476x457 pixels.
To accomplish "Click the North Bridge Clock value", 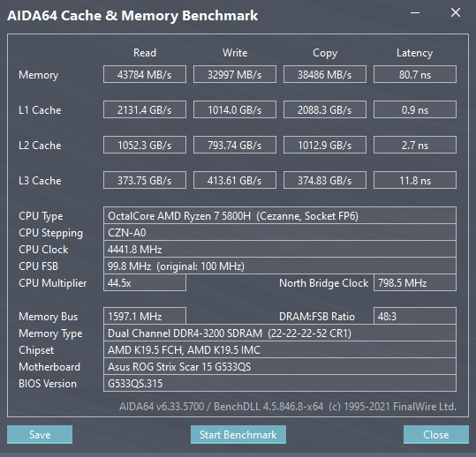I will click(x=415, y=282).
